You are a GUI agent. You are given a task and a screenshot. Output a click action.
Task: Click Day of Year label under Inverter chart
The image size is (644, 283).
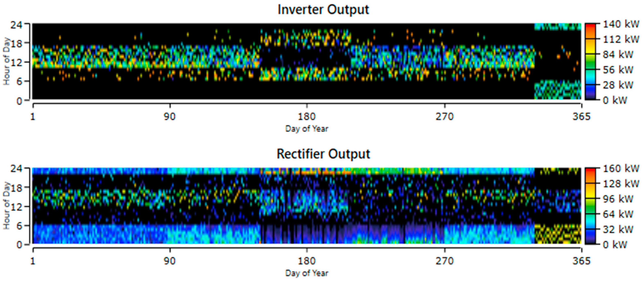coord(307,129)
